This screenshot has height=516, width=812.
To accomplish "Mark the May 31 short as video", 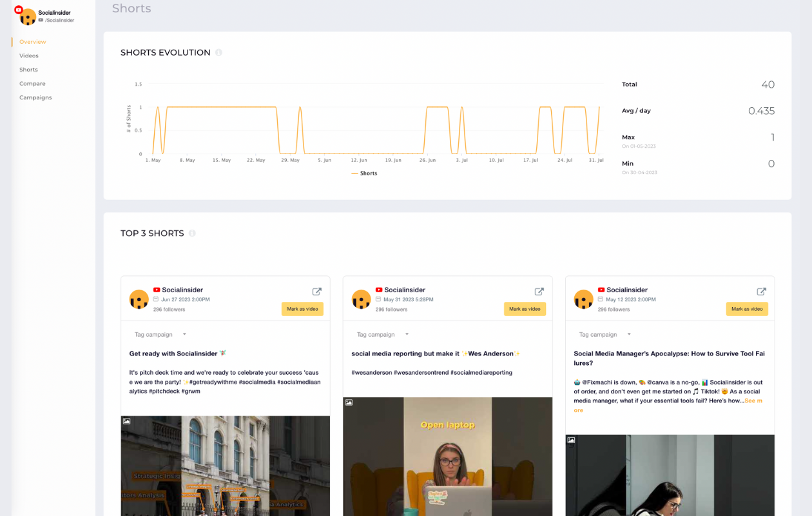I will click(x=525, y=309).
